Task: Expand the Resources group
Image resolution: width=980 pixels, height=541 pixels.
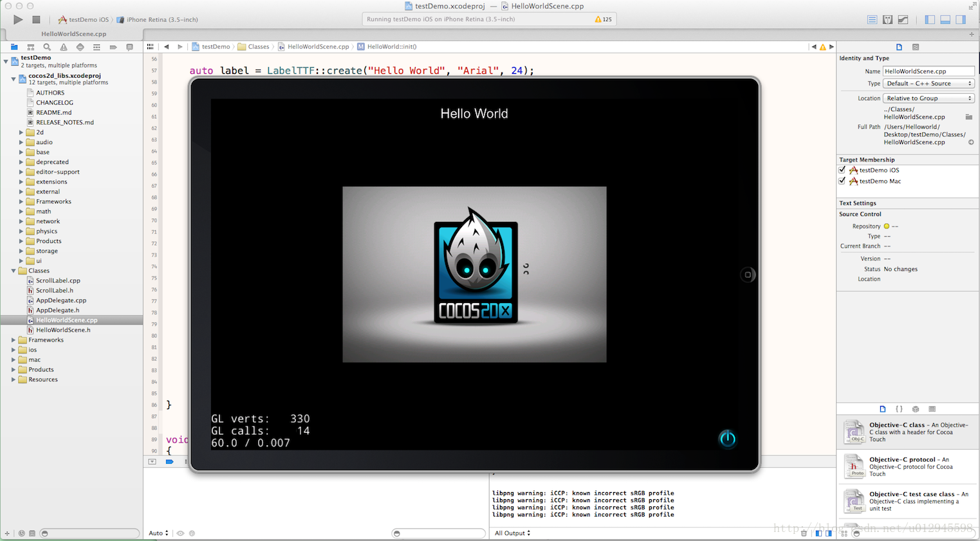Action: 14,380
